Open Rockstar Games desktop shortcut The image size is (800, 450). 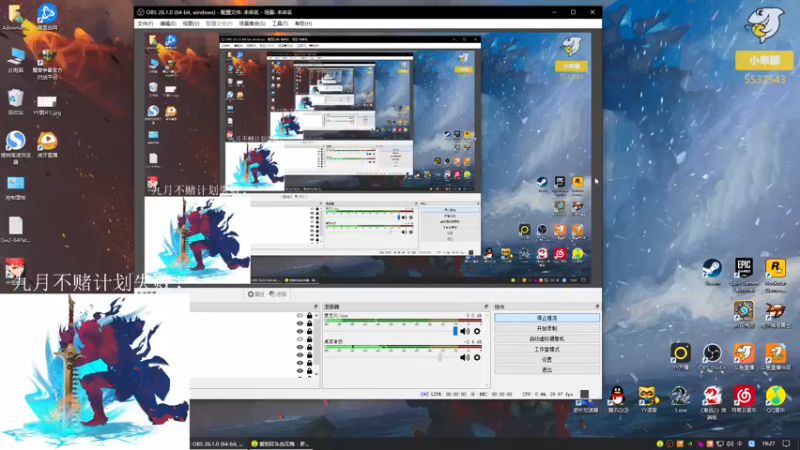776,275
